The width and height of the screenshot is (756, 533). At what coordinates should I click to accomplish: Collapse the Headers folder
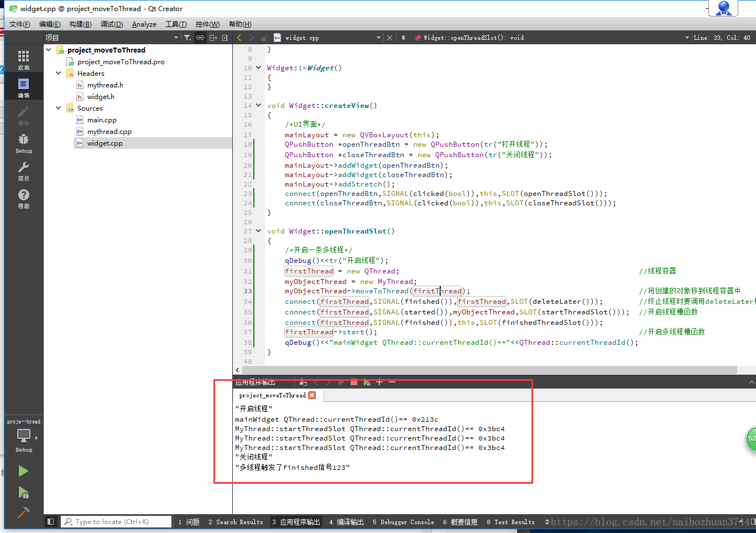tap(59, 73)
